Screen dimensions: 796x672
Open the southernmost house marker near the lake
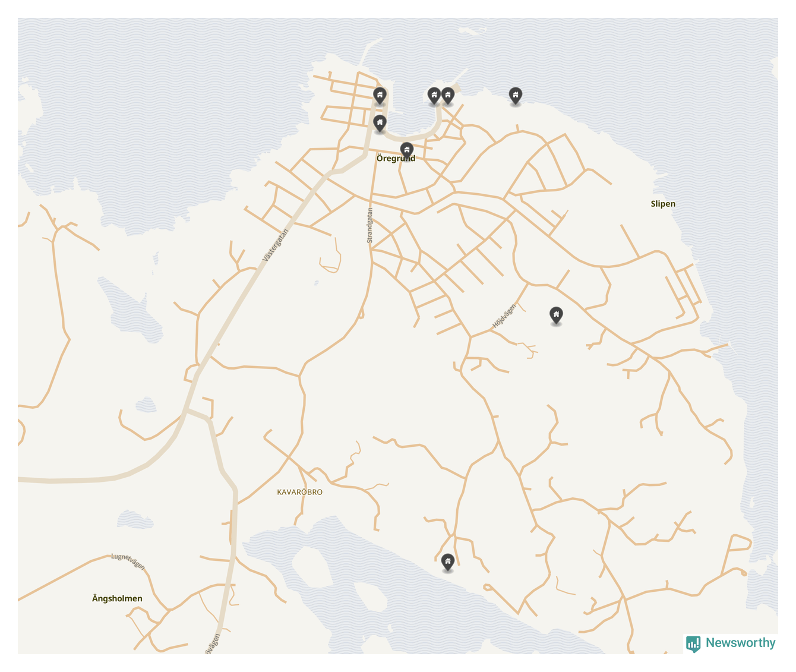point(448,561)
